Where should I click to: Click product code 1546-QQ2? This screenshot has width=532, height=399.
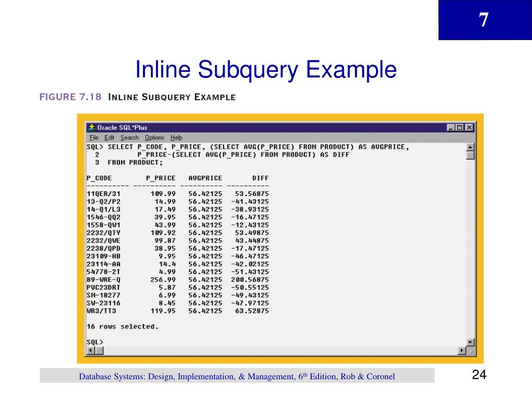click(x=103, y=217)
